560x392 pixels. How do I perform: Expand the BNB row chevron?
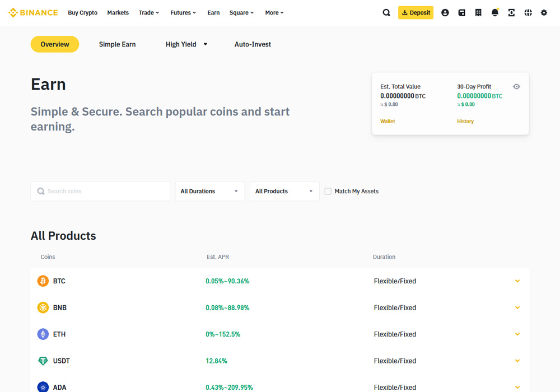[517, 307]
